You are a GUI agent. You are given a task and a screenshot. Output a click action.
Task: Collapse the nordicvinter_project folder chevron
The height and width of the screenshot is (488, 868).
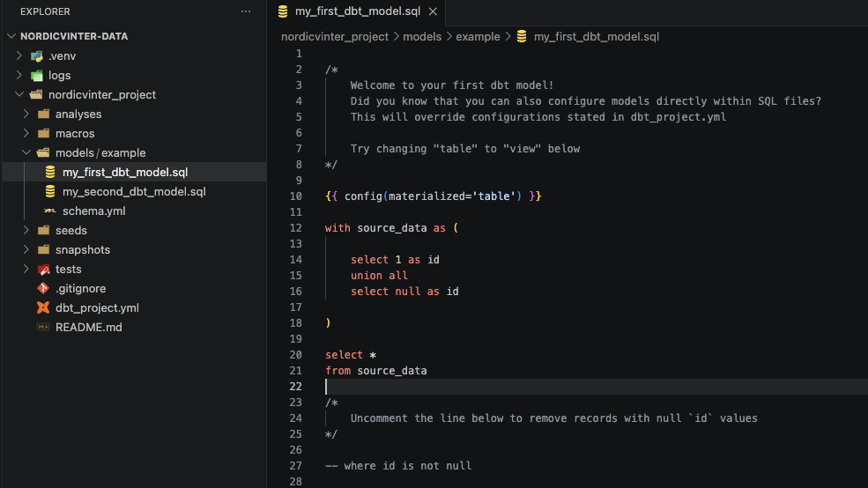pos(19,94)
